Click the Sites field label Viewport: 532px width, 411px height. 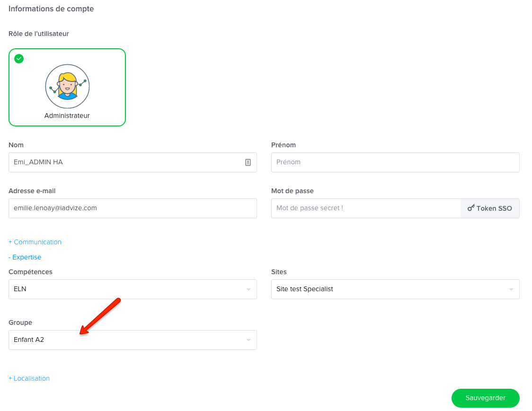pos(279,272)
